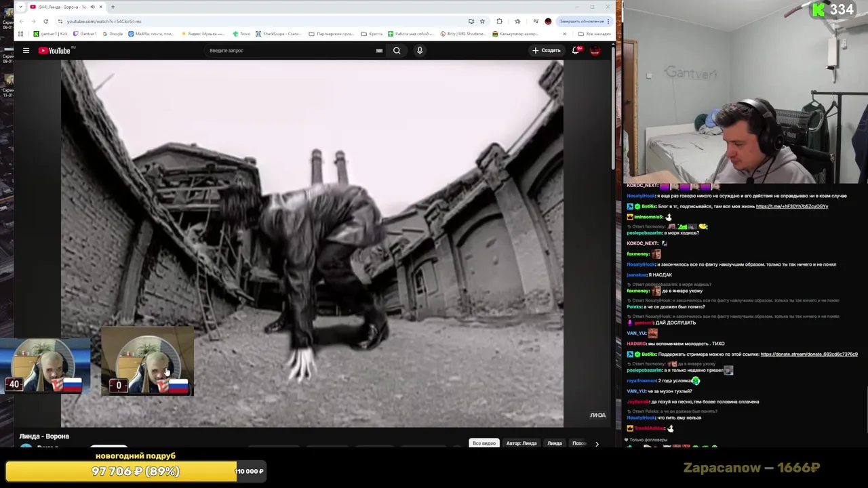Click the install app icon in address bar

click(471, 21)
